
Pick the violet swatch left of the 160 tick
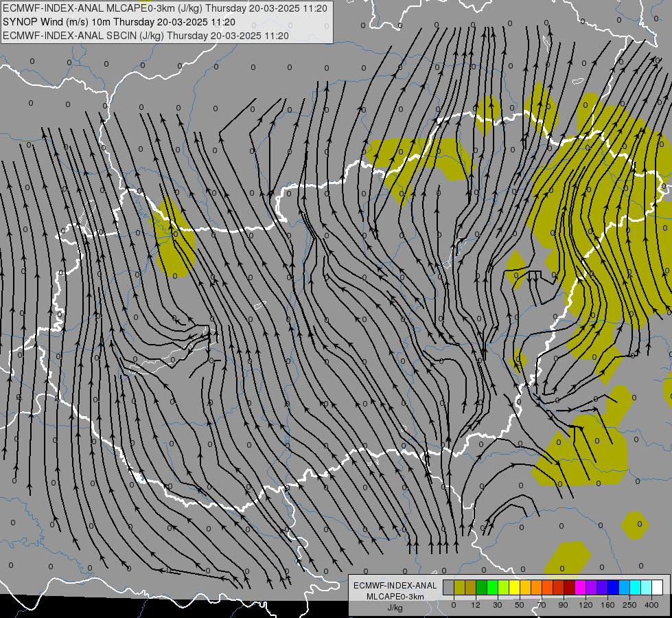pyautogui.click(x=603, y=587)
